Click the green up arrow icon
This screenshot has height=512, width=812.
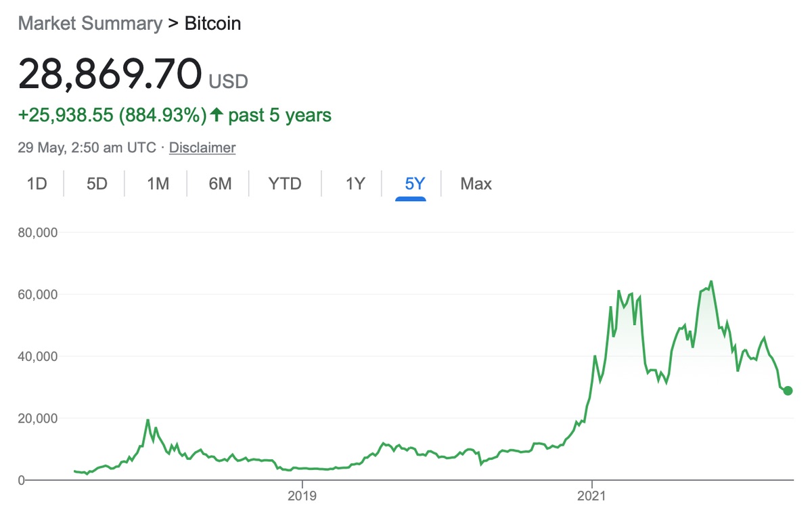tap(217, 115)
